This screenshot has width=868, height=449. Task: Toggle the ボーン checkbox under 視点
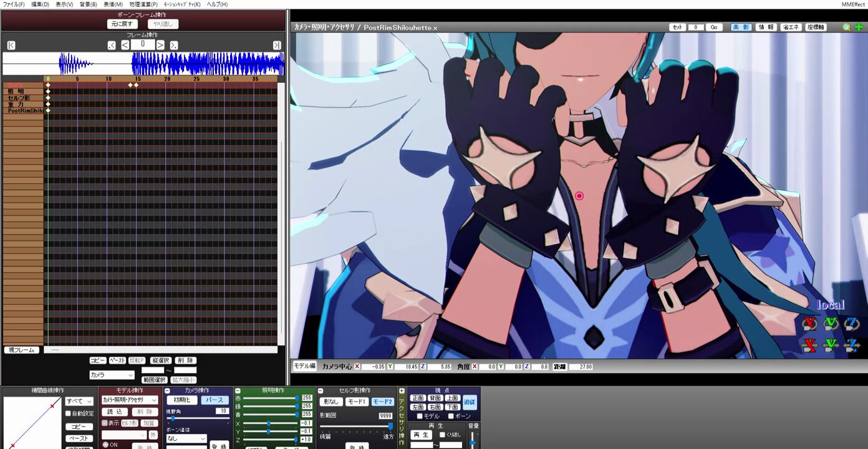point(451,416)
